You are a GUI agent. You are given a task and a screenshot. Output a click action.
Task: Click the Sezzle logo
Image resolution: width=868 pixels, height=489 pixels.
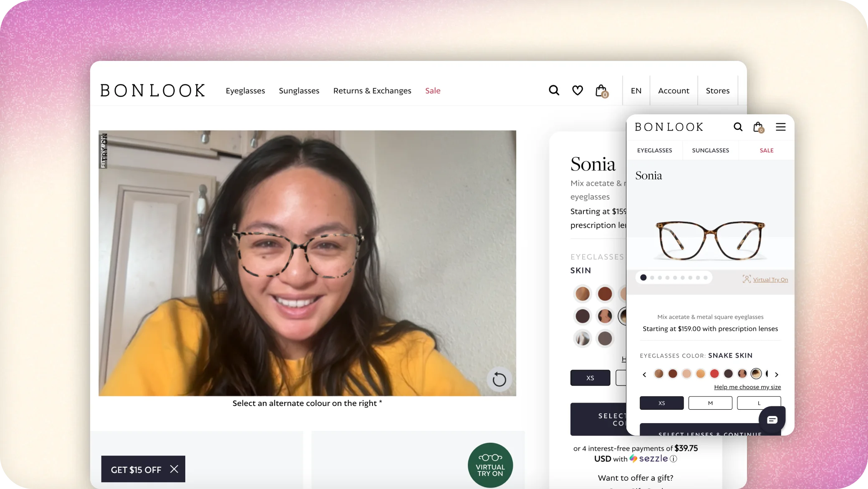pyautogui.click(x=648, y=459)
